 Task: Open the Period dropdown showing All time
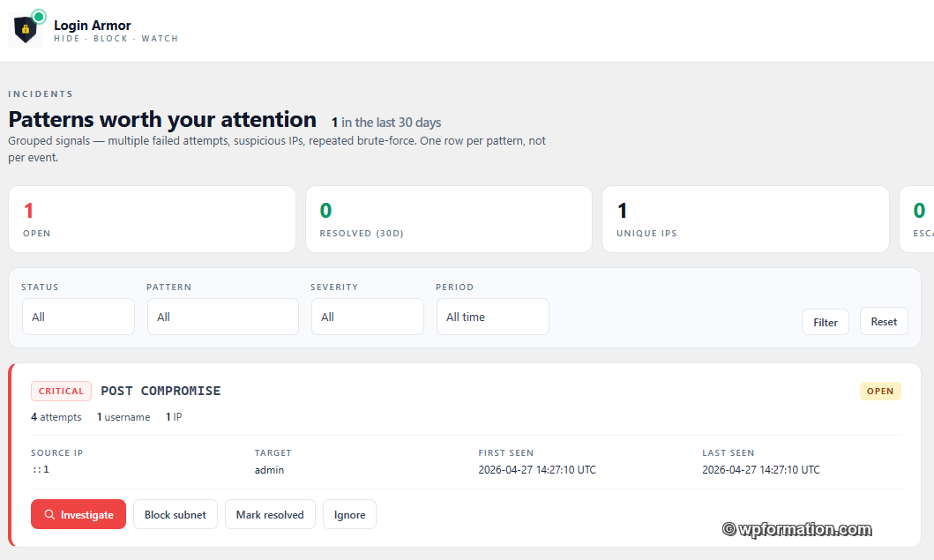pyautogui.click(x=493, y=317)
